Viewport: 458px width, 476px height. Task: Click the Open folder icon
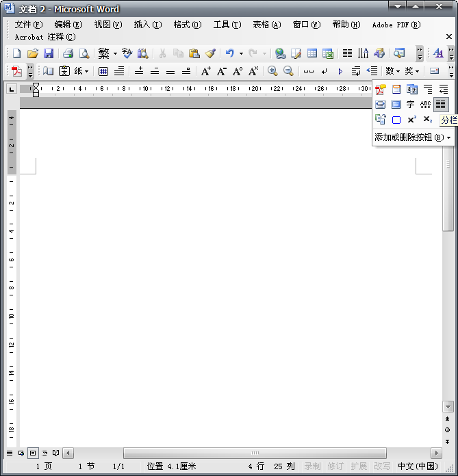pos(33,53)
